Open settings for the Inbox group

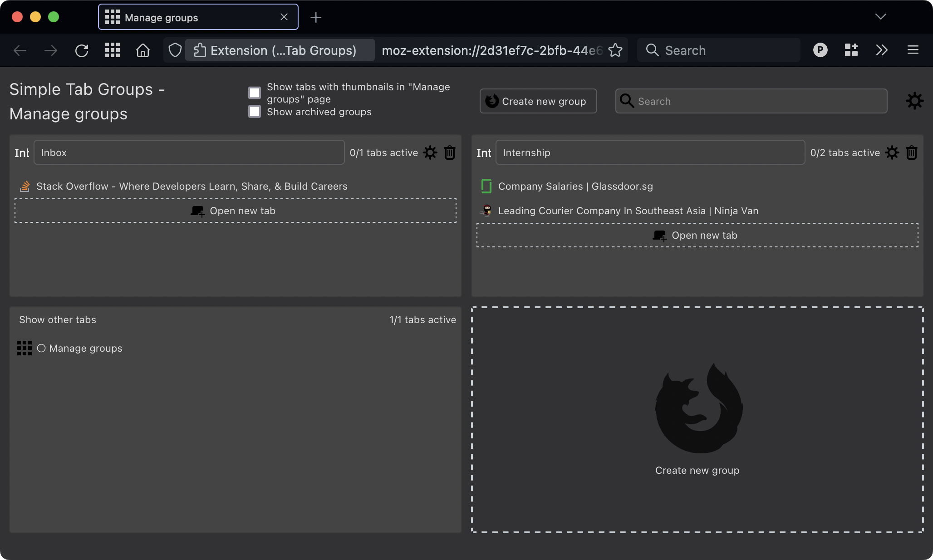(x=430, y=152)
